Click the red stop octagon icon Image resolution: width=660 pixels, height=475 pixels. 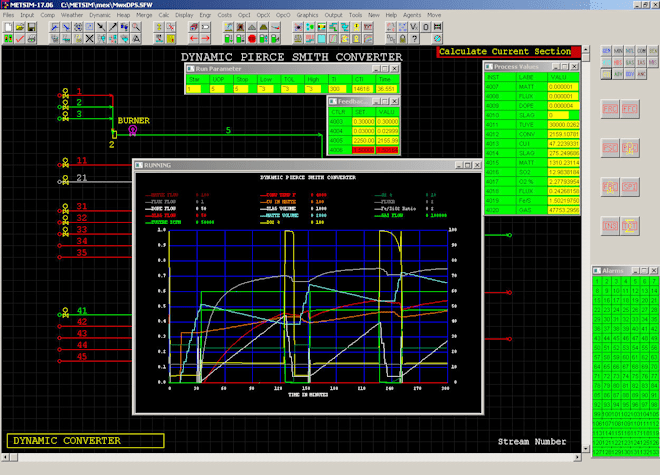pos(252,39)
